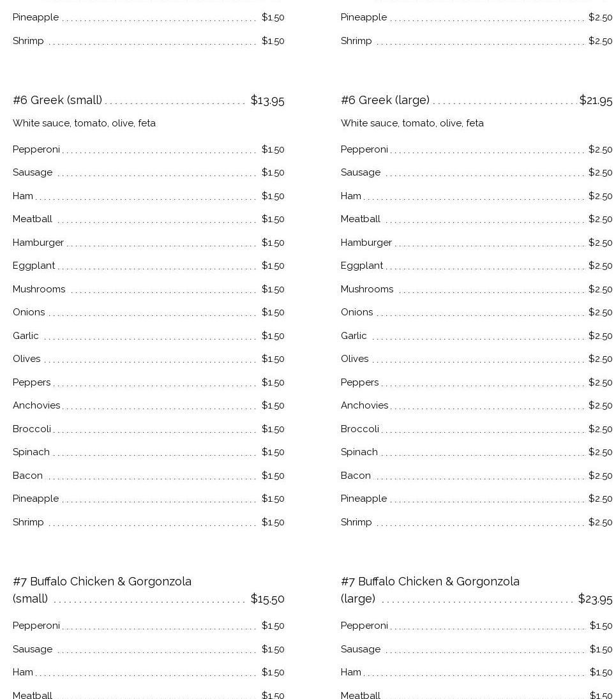Select Anchovies topping under #6 Greek (small)
This screenshot has height=699, width=616.
pyautogui.click(x=36, y=405)
